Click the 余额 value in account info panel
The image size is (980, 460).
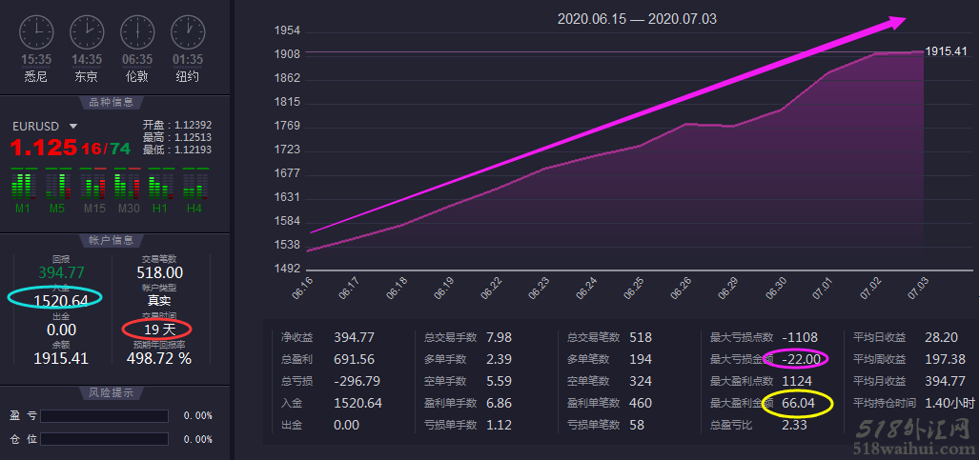[61, 358]
